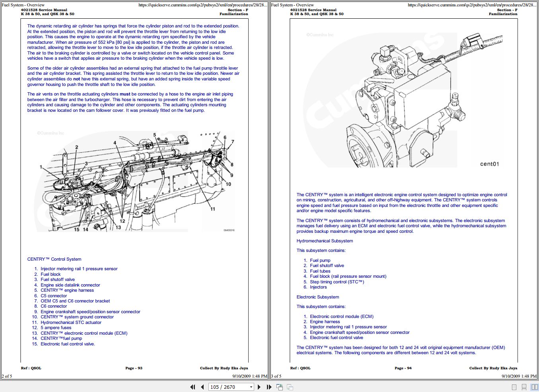Click 'Fuel shutoff valve' item on left page
Viewport: 539px width, 392px height.
(58, 279)
